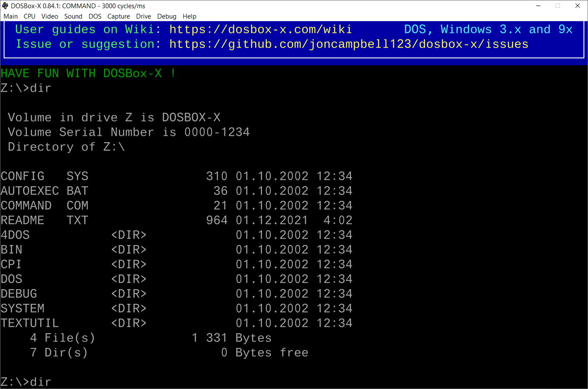Open the Capture menu
This screenshot has width=588, height=389.
coord(118,16)
